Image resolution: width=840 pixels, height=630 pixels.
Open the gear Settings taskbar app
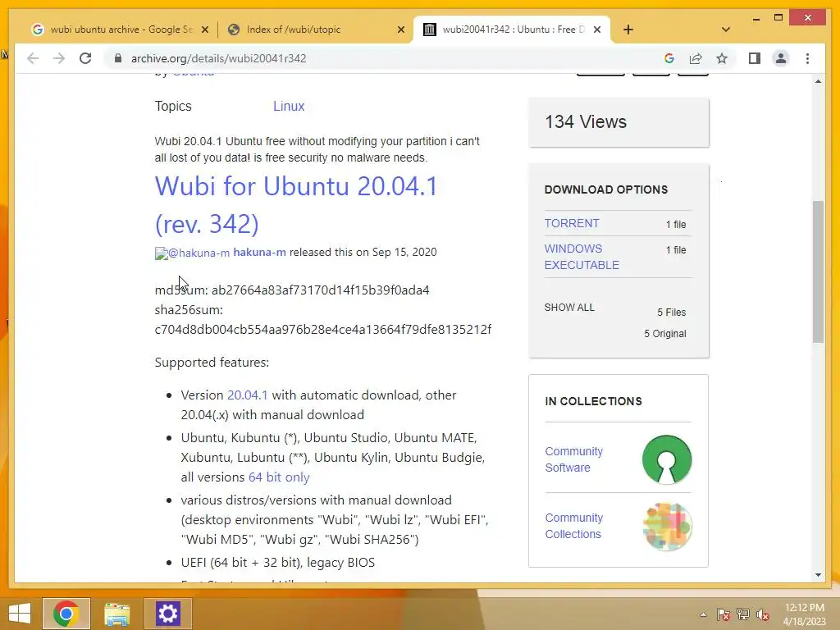point(167,614)
